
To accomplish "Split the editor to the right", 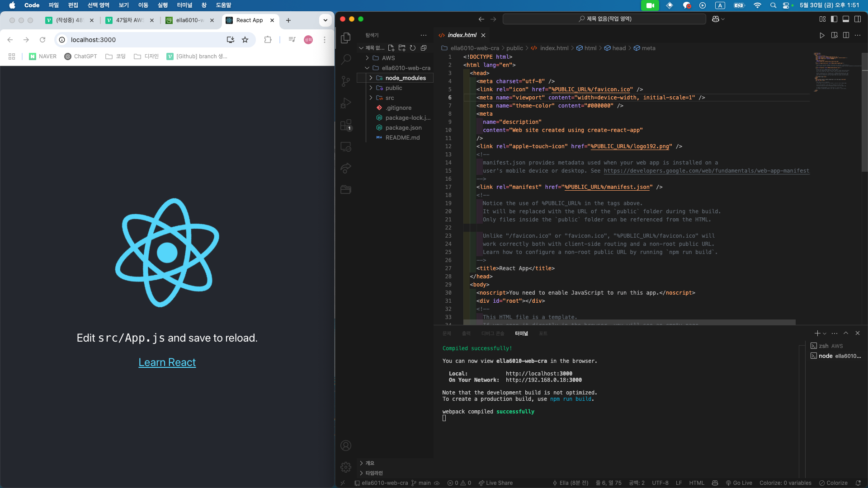I will click(x=846, y=35).
